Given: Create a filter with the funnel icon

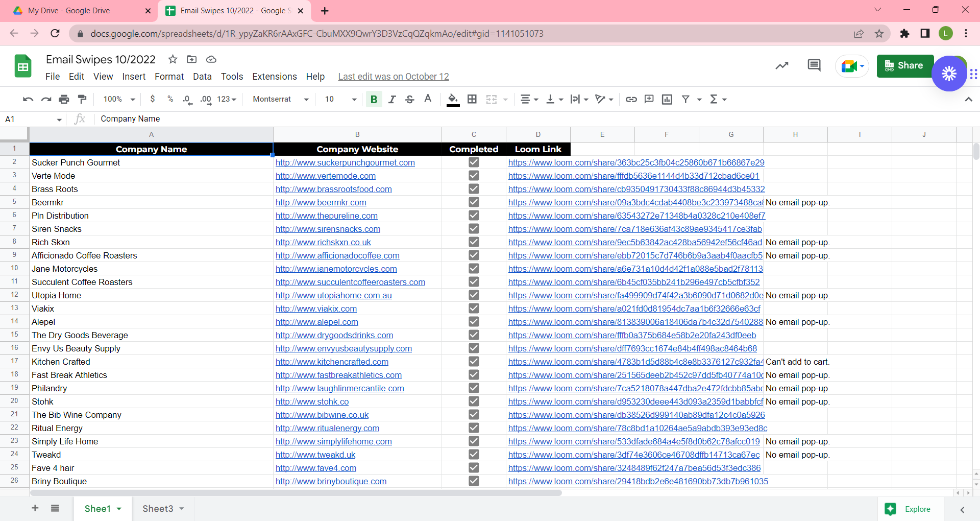Looking at the screenshot, I should click(x=685, y=99).
